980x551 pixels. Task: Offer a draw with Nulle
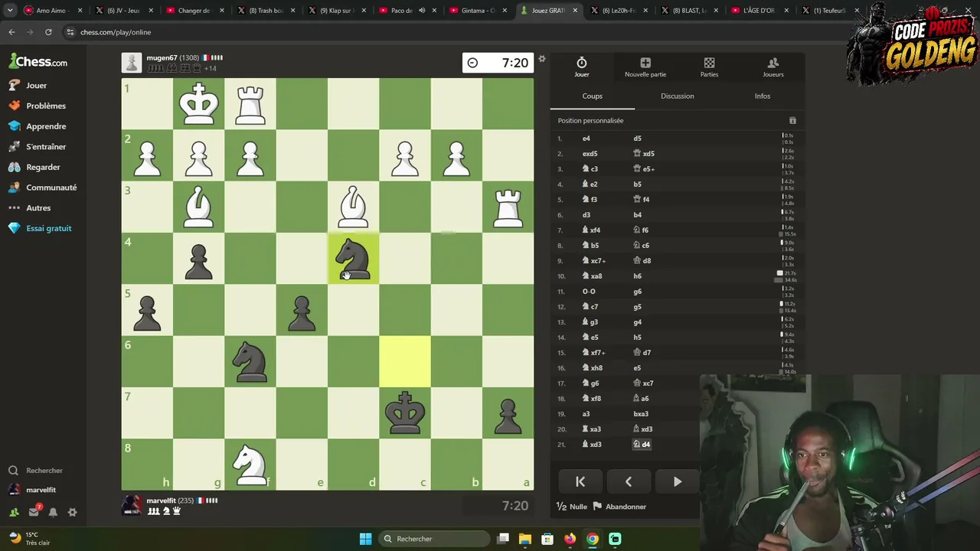point(572,507)
